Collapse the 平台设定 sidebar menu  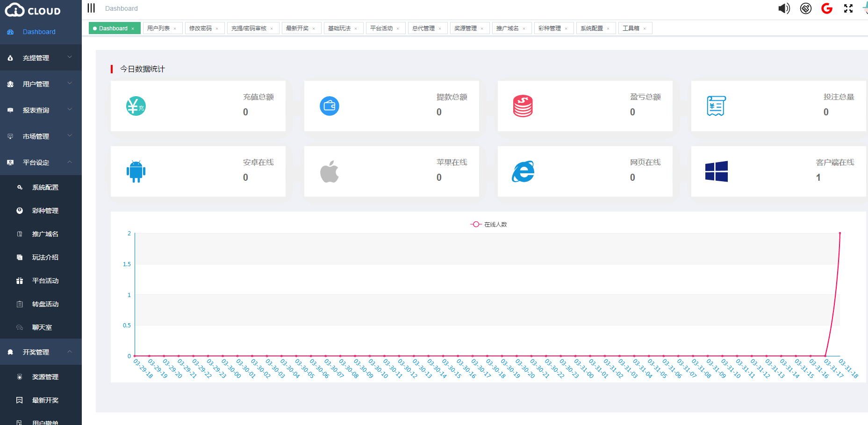pyautogui.click(x=41, y=163)
